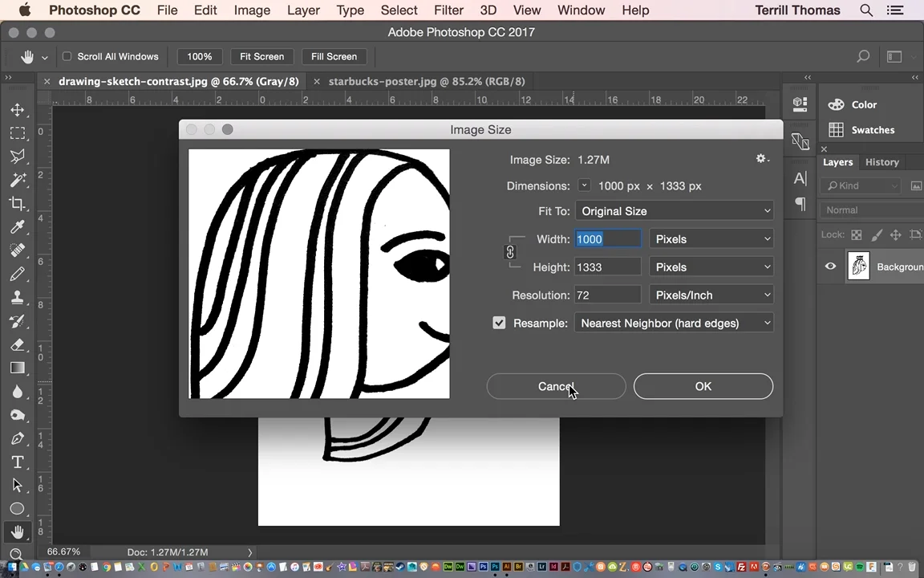This screenshot has height=578, width=924.
Task: Open the Filter menu
Action: [448, 10]
